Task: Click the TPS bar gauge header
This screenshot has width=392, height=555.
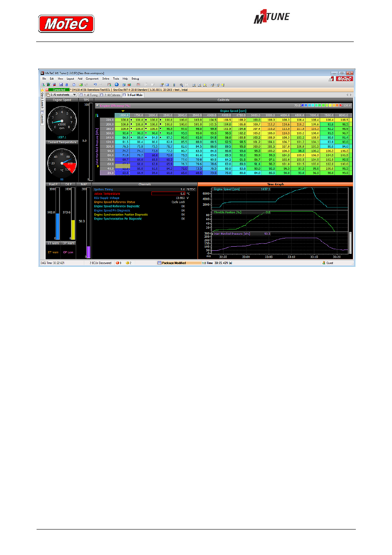Action: (x=86, y=100)
